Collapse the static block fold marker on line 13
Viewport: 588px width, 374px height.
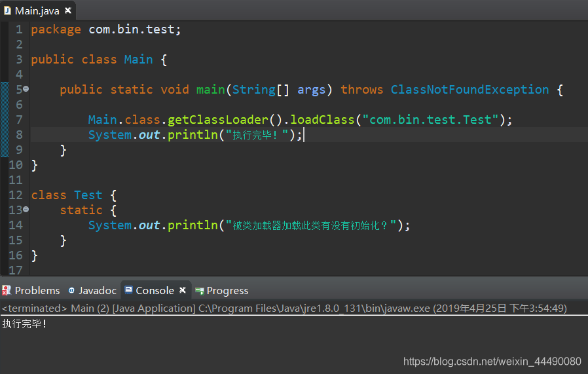pos(26,210)
